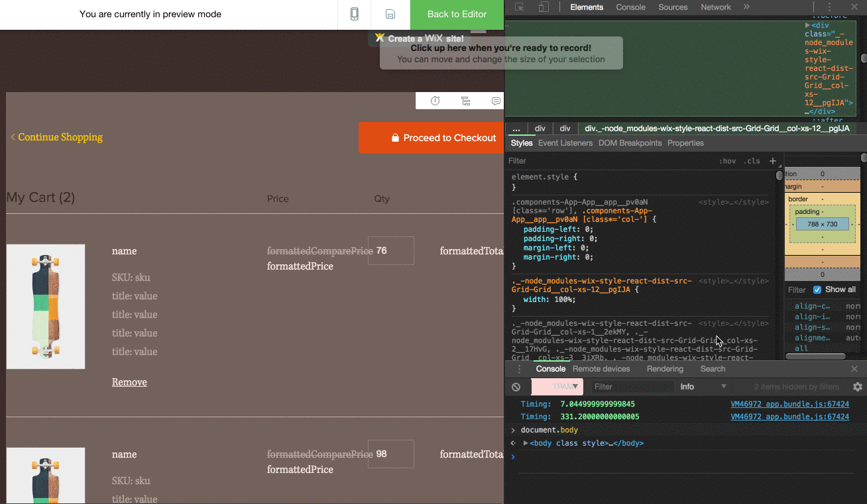Open the second VM46972 app.bundle.js:67424 link
Screen dimensions: 867x504
click(790, 417)
